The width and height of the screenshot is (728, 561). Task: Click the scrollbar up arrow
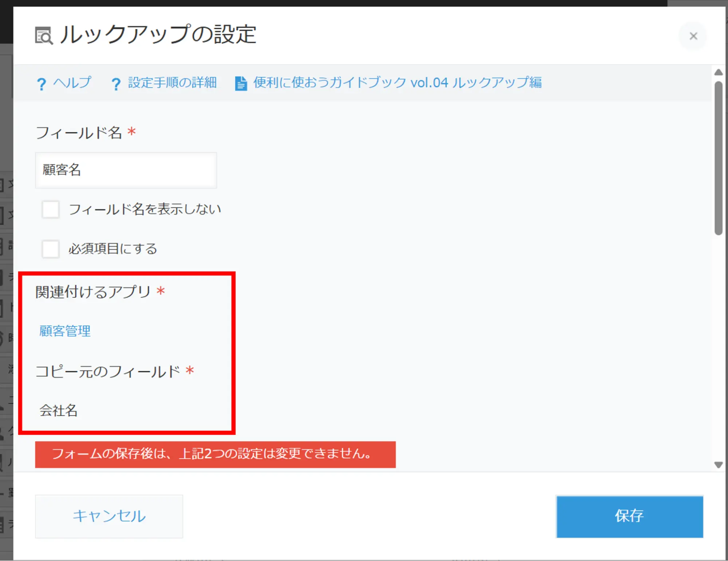coord(718,72)
